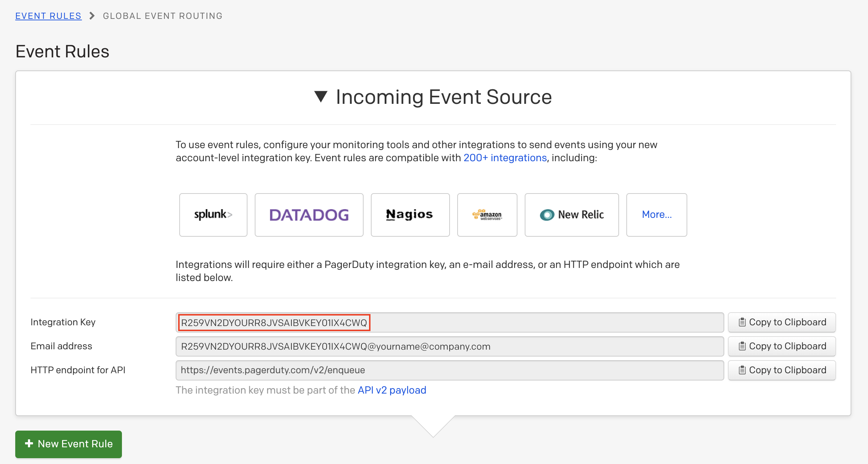
Task: Open the Datadog integration logo tile
Action: tap(309, 215)
